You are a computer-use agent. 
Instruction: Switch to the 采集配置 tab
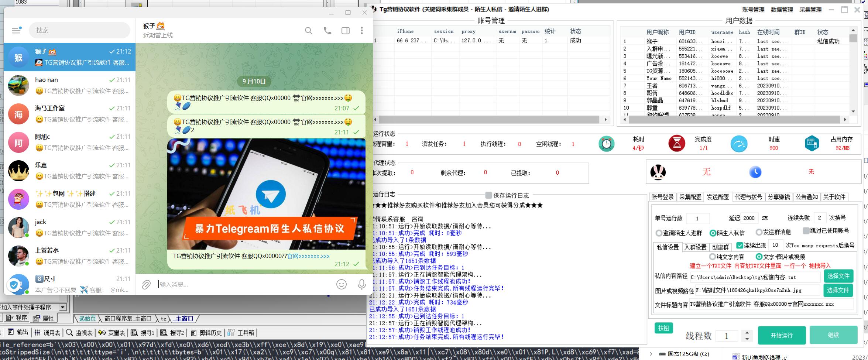tap(690, 197)
